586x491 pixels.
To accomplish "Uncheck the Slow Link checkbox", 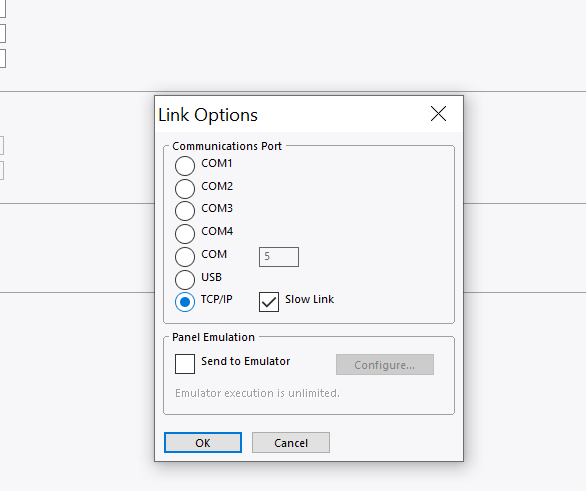I will 269,302.
